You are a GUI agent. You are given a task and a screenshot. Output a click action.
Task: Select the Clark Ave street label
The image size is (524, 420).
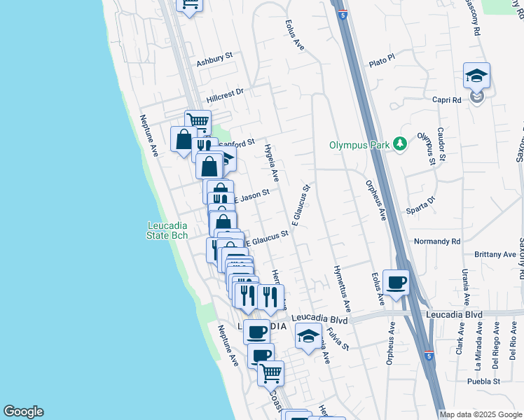460,338
